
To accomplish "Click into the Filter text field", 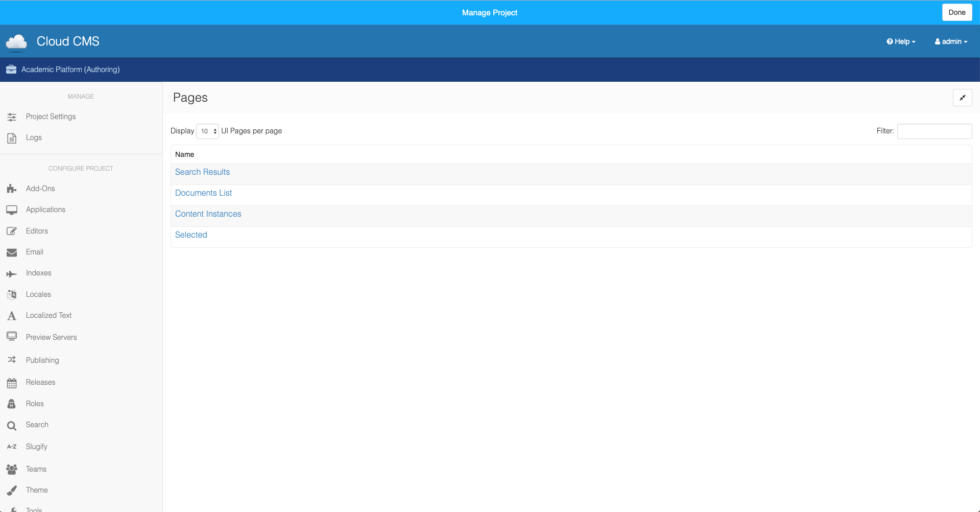I will coord(934,131).
